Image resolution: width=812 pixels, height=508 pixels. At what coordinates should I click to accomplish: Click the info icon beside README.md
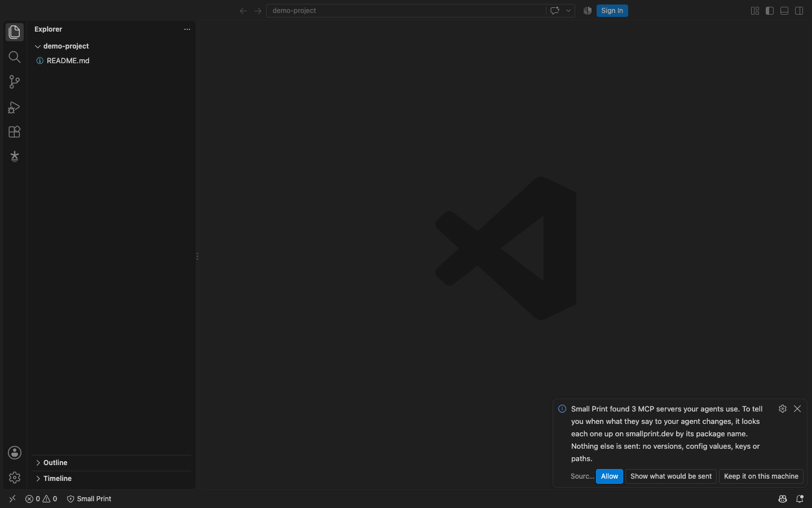tap(40, 61)
